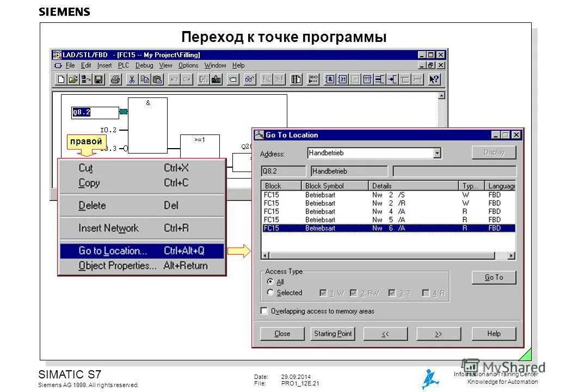Open the Edit menu
Image resolution: width=566 pixels, height=392 pixels.
86,65
